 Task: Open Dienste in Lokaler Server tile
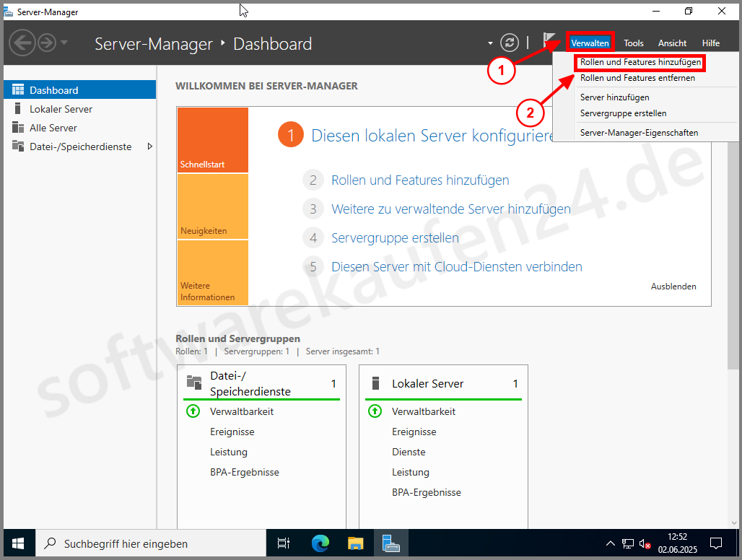click(x=409, y=452)
